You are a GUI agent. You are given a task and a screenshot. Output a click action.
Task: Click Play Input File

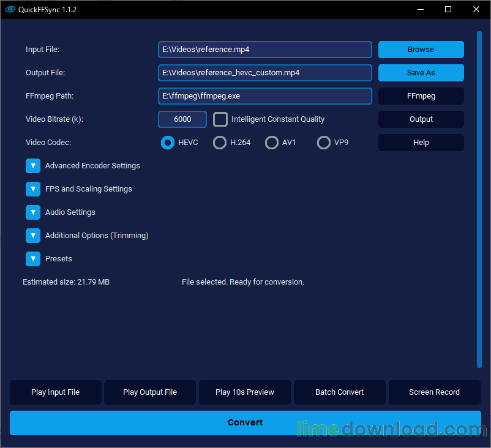(x=56, y=392)
